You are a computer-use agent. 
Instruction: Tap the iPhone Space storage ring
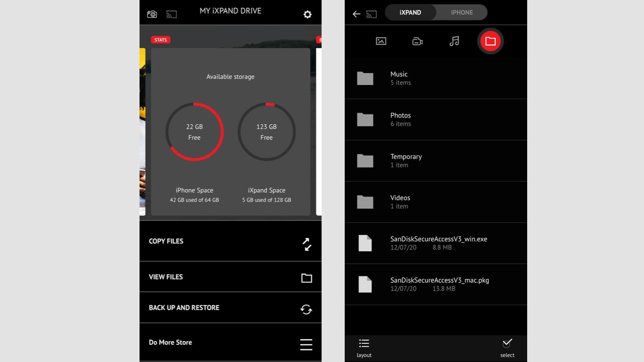click(x=194, y=132)
